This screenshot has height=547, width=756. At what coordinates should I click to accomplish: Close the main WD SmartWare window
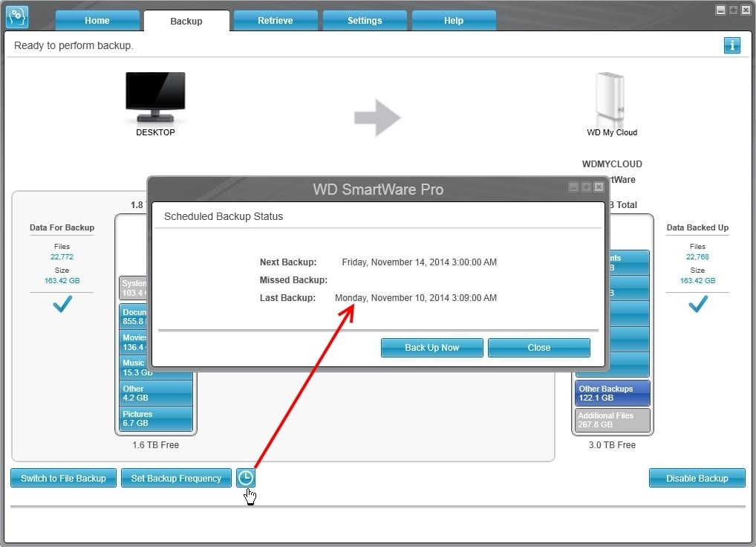point(746,10)
